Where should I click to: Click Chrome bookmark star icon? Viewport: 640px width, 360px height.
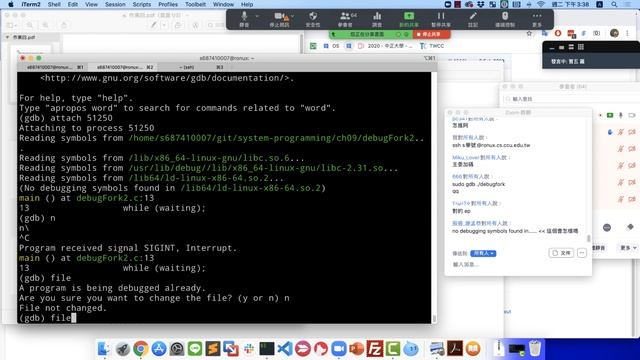click(529, 33)
